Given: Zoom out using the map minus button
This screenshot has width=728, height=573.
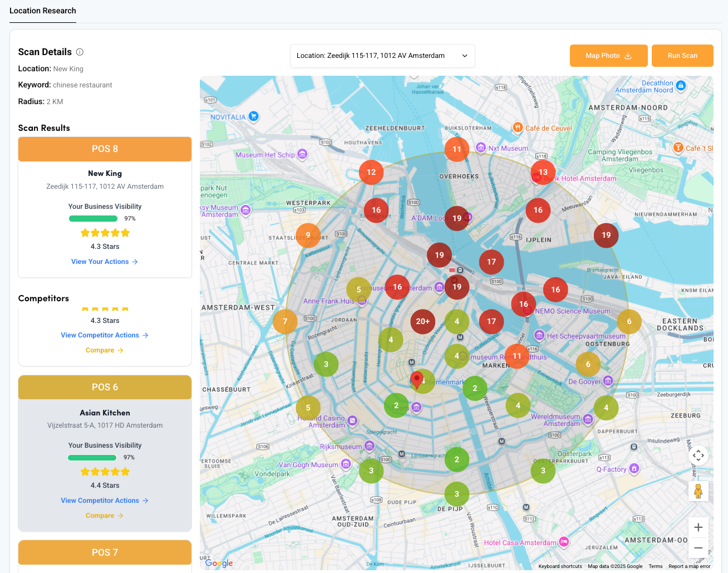Looking at the screenshot, I should 698,548.
